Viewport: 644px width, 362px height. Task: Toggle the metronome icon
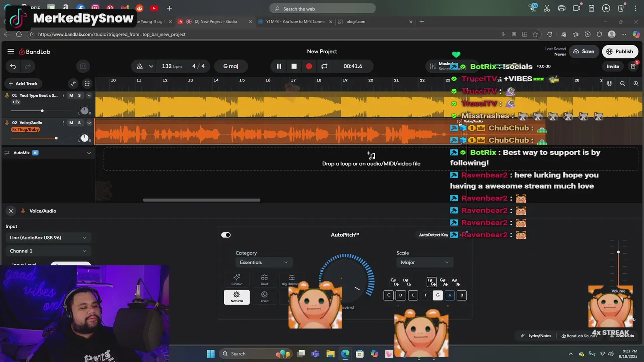(x=140, y=66)
